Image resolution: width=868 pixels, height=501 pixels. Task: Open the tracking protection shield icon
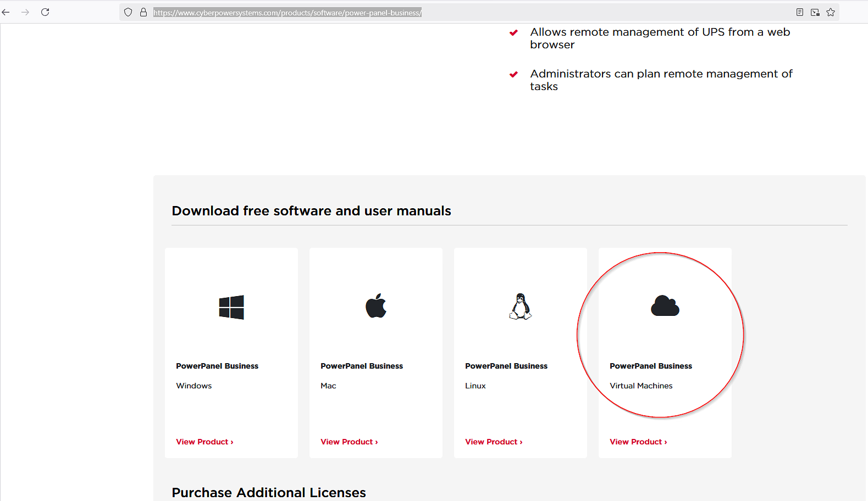click(128, 12)
